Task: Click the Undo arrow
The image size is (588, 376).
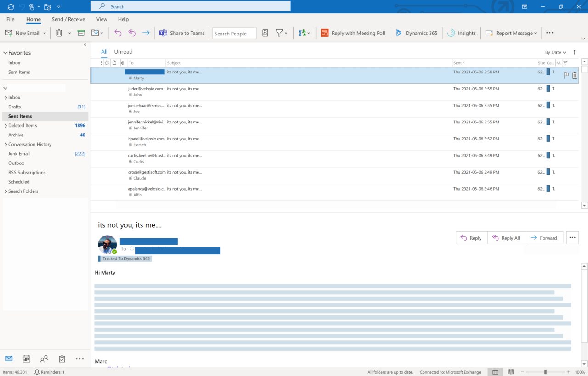Action: point(118,33)
